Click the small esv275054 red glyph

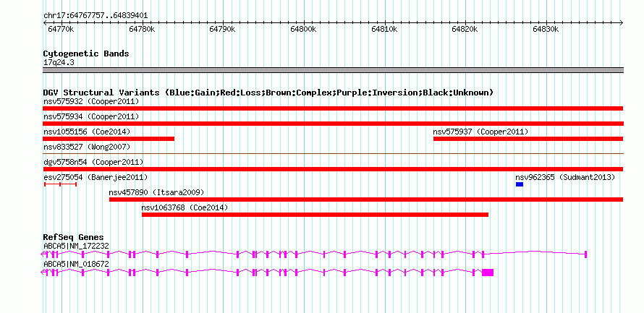pyautogui.click(x=60, y=184)
